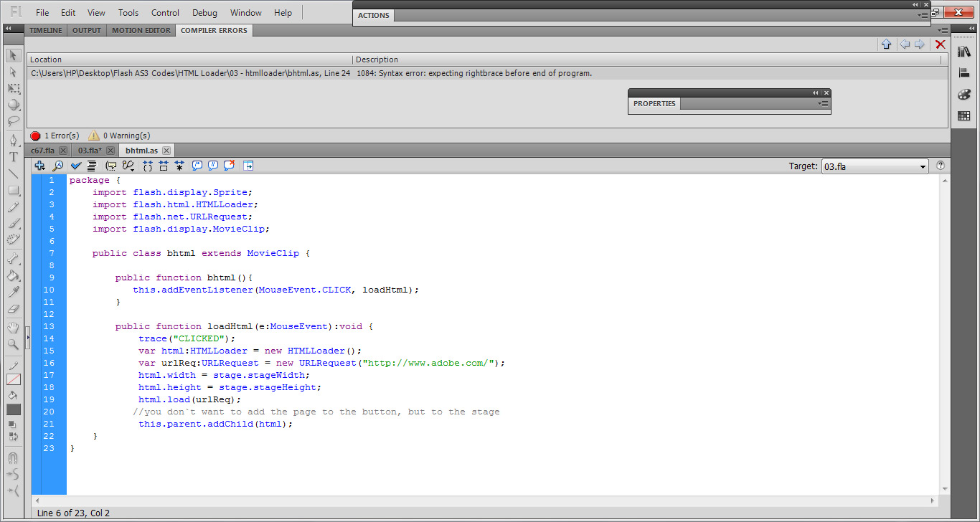980x522 pixels.
Task: Select the Eyedropper tool
Action: (13, 292)
